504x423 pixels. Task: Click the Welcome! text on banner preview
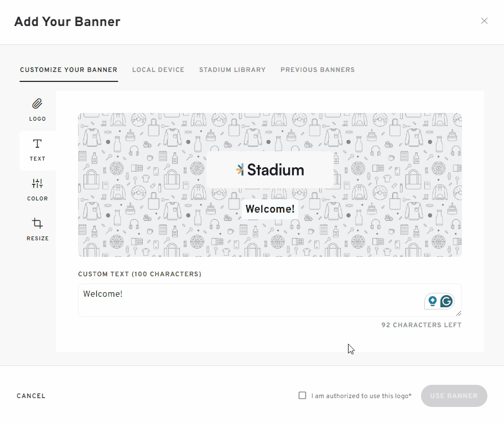pos(270,209)
